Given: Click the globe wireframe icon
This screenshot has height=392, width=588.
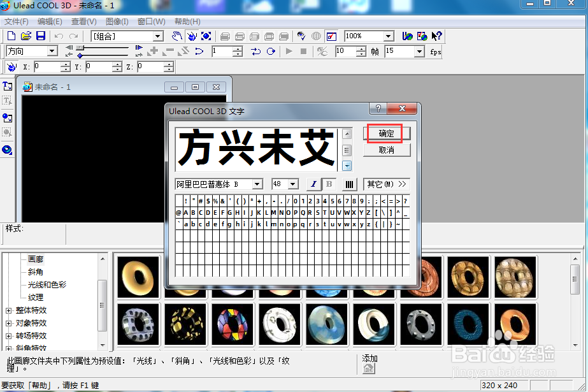Looking at the screenshot, I should click(x=316, y=36).
